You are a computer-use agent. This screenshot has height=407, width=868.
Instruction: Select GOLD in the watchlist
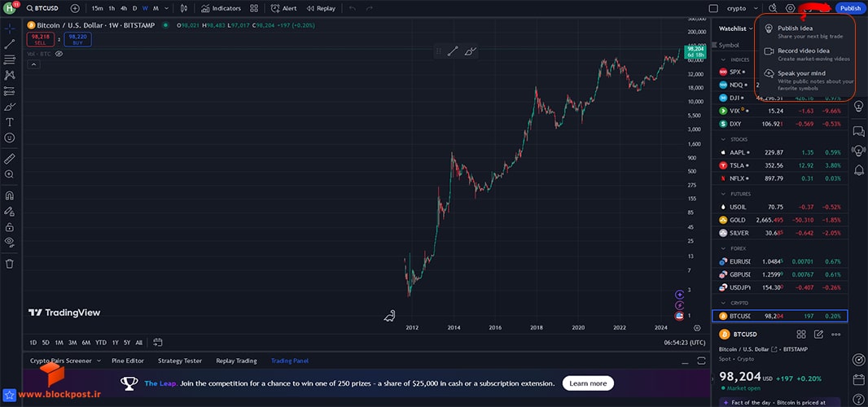pyautogui.click(x=779, y=220)
